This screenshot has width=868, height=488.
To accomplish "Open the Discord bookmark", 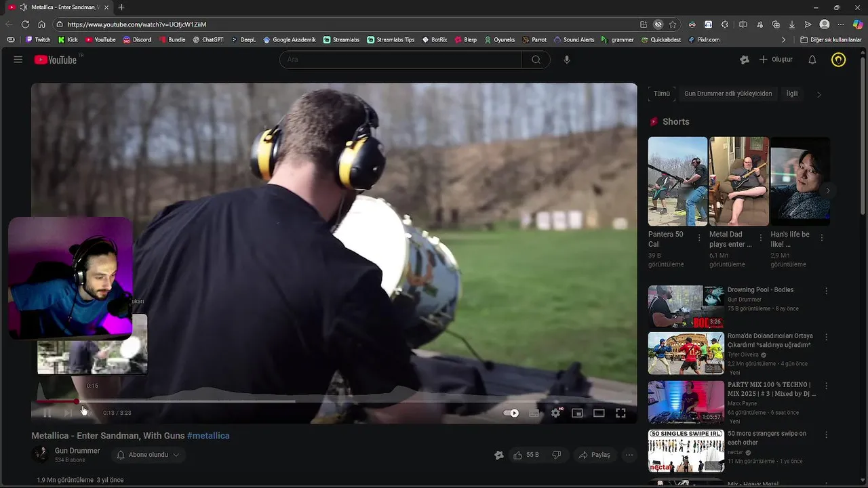I will [x=137, y=40].
